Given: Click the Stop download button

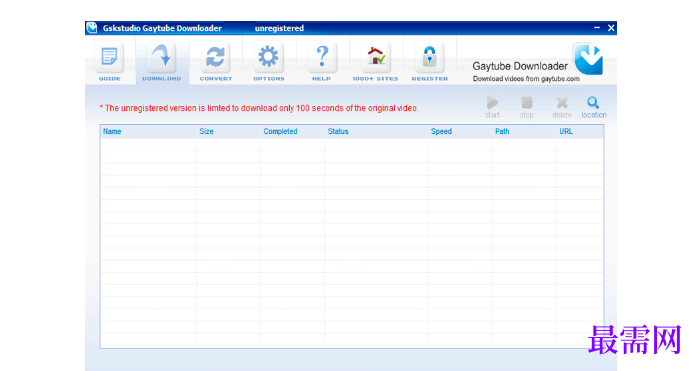Looking at the screenshot, I should [527, 107].
